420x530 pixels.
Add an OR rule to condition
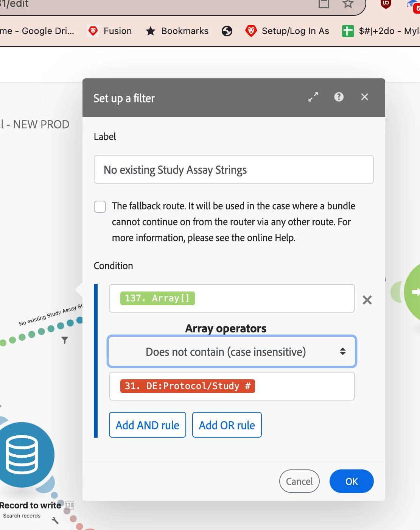(x=227, y=425)
